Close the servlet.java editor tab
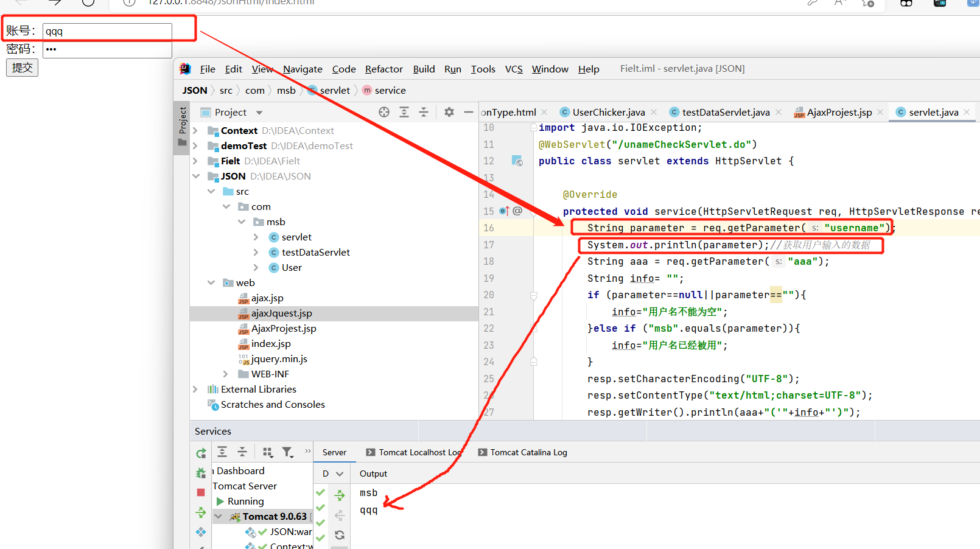Viewport: 980px width, 549px height. (967, 112)
